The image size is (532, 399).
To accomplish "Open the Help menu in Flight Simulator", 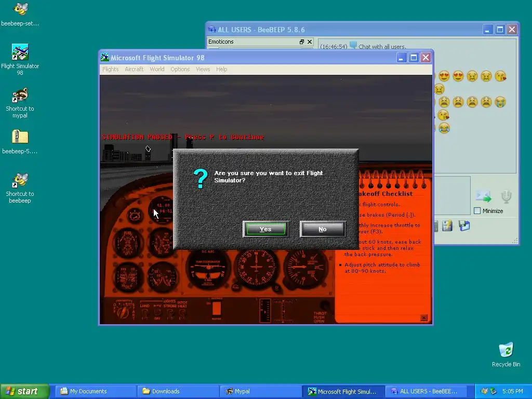I will pos(221,69).
